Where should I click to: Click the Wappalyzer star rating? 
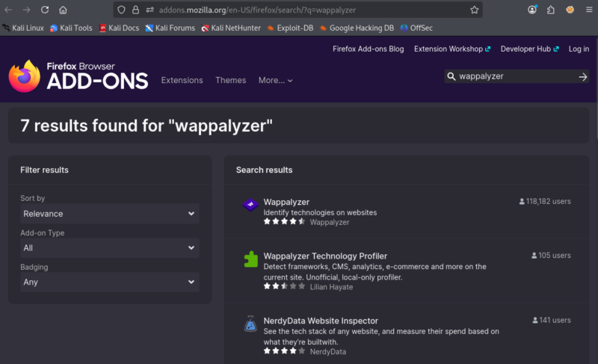(x=284, y=221)
